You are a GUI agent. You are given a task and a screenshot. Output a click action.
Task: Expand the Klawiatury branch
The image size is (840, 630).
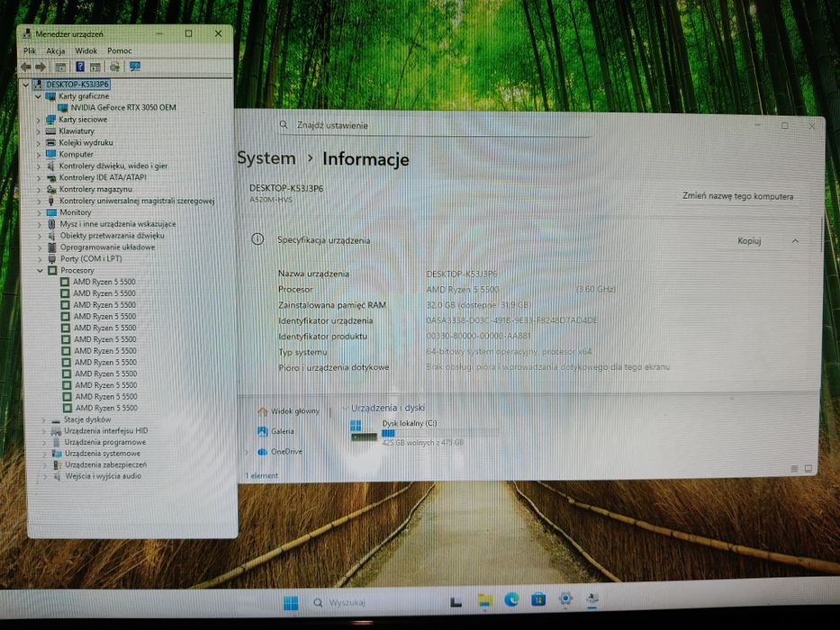(x=38, y=131)
